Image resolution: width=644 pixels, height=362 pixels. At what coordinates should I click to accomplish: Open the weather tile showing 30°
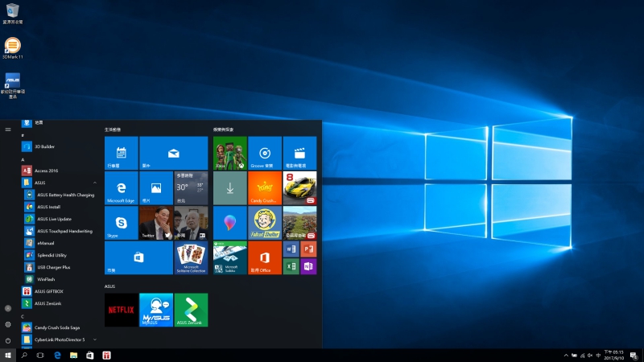(191, 188)
